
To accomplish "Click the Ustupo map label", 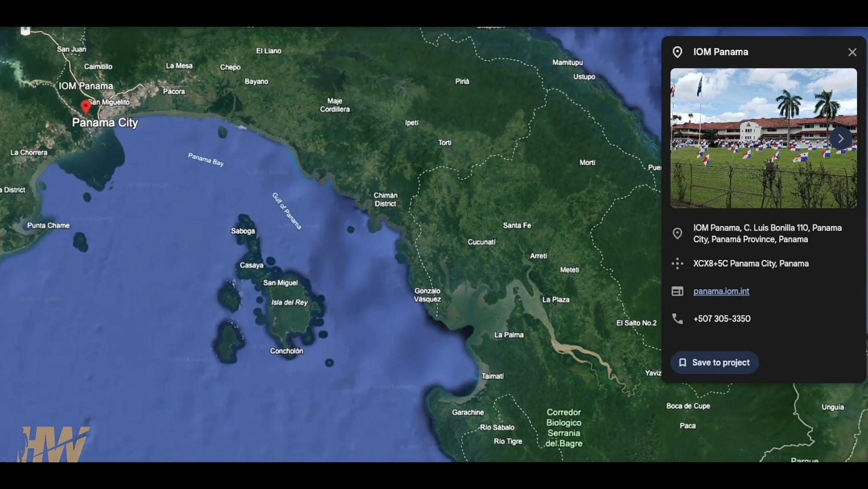I will (584, 76).
